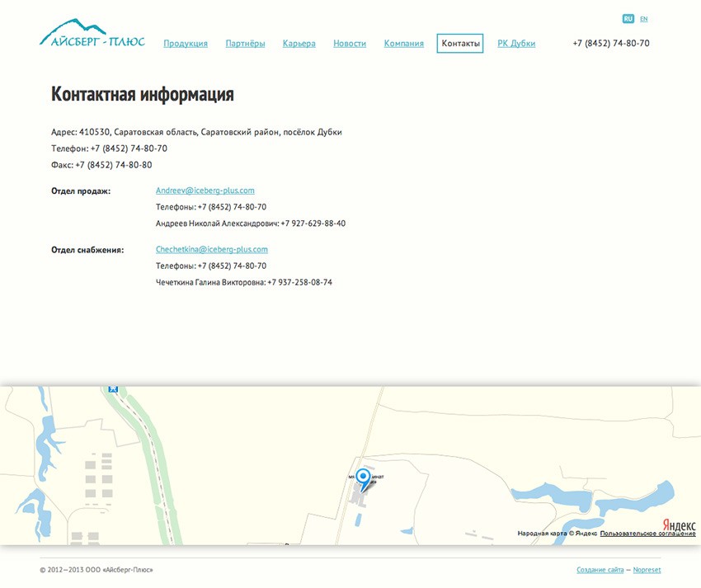Click the Айсберг-Плюс logo
This screenshot has height=588, width=701.
(92, 35)
